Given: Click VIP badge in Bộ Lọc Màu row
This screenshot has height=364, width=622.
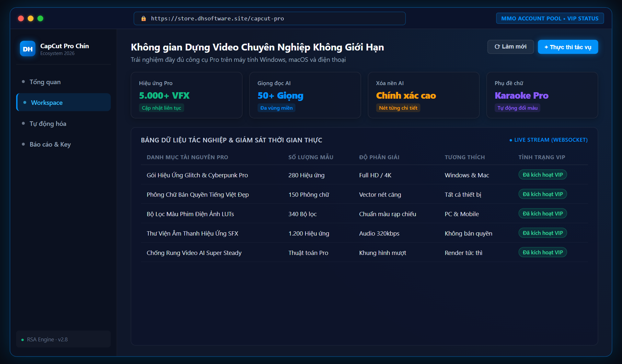Looking at the screenshot, I should click(x=543, y=214).
